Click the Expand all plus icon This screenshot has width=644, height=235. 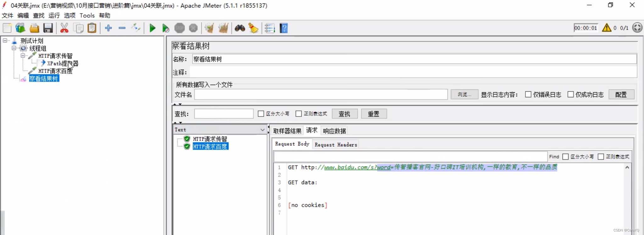coord(108,28)
